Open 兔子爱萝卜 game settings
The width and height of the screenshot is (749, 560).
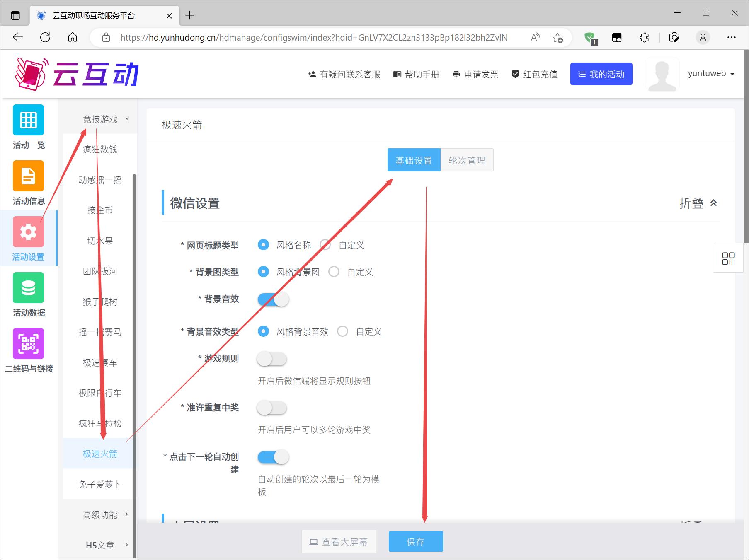pyautogui.click(x=100, y=484)
